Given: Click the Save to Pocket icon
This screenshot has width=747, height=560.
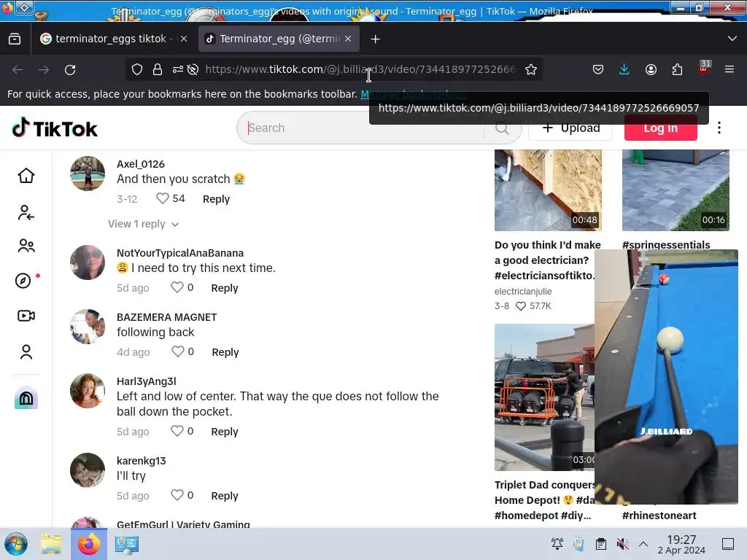Looking at the screenshot, I should point(598,69).
